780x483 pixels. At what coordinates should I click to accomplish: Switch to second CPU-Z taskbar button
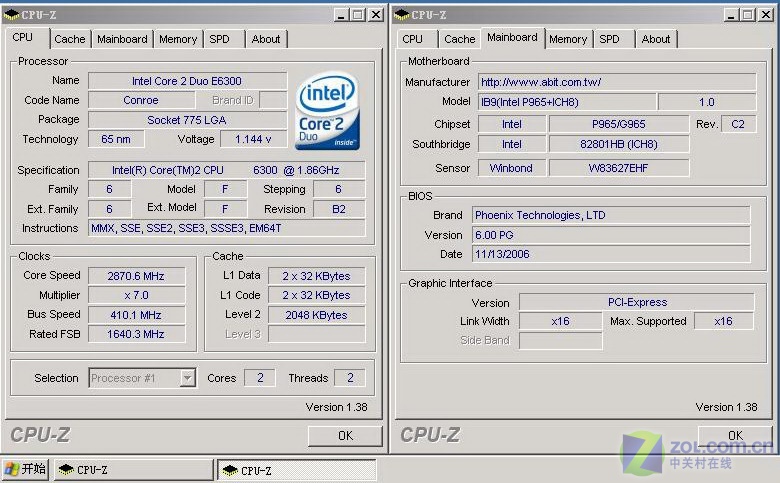coord(297,470)
